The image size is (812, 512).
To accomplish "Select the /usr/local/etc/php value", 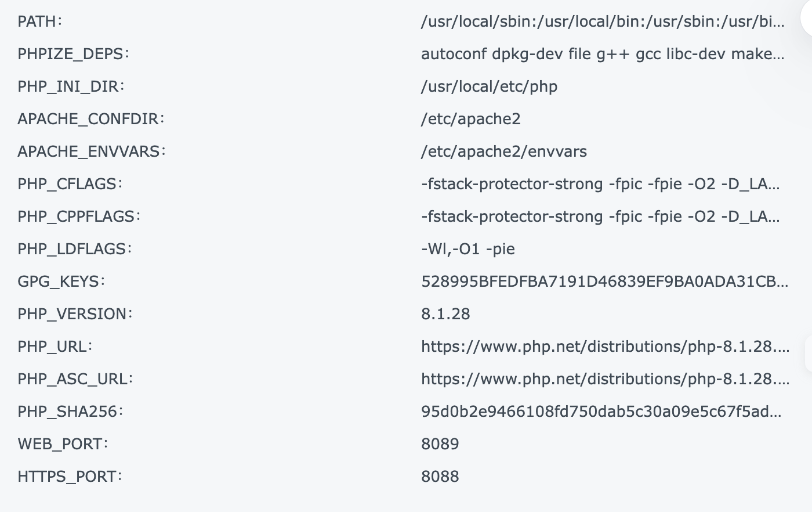I will coord(489,86).
